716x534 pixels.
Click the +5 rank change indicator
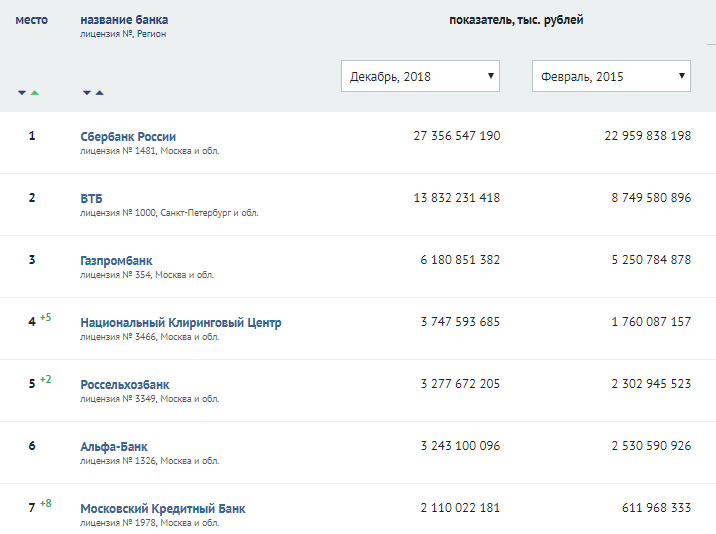[x=46, y=318]
